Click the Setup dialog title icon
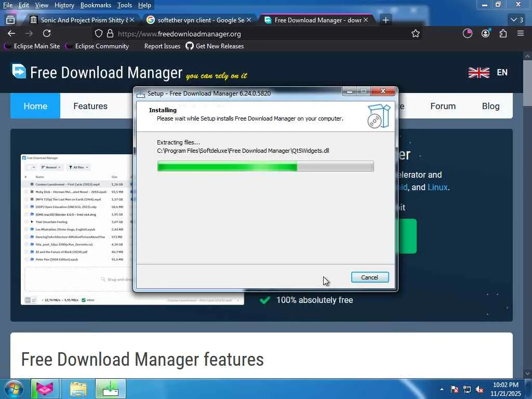The height and width of the screenshot is (399, 532). (140, 94)
